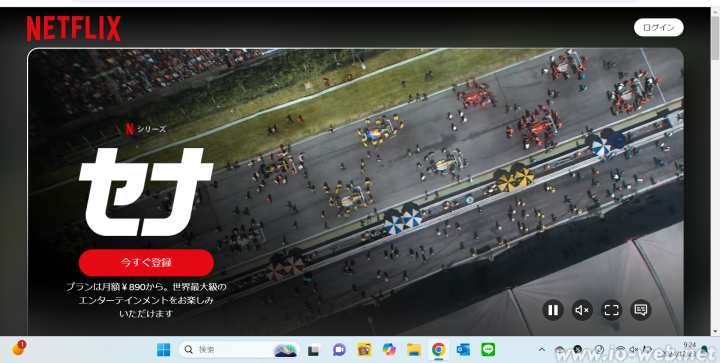Click the widgets icon with notification badge
The image size is (720, 363).
click(19, 348)
